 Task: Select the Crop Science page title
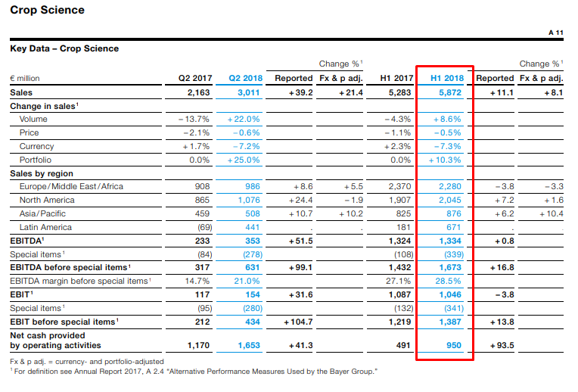47,11
